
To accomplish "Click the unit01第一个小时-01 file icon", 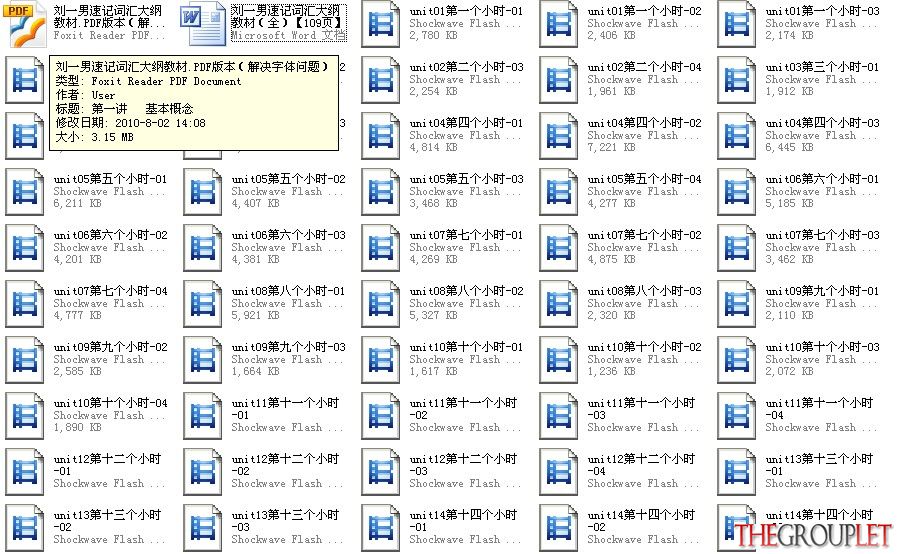I will click(381, 24).
